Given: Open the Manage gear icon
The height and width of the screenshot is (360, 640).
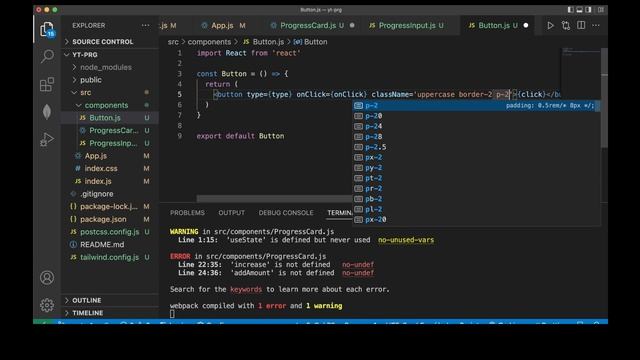Looking at the screenshot, I should click(x=47, y=305).
